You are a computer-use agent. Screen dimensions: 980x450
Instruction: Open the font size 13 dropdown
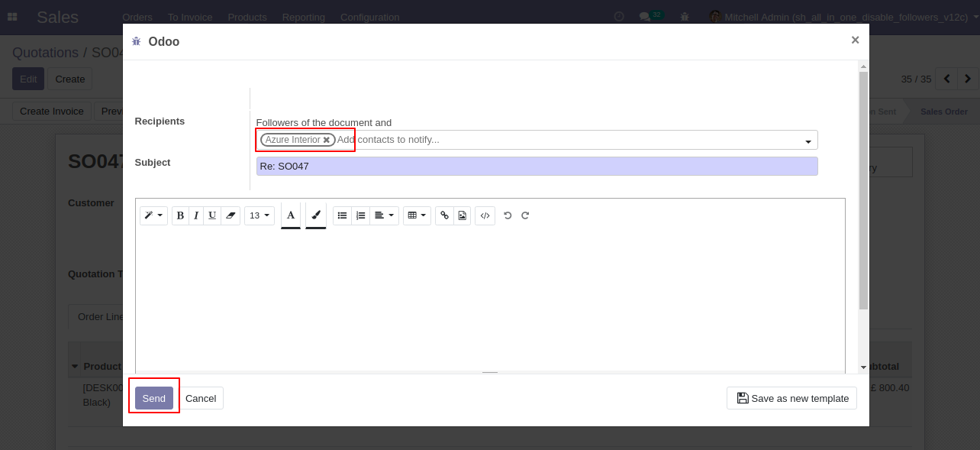[260, 215]
